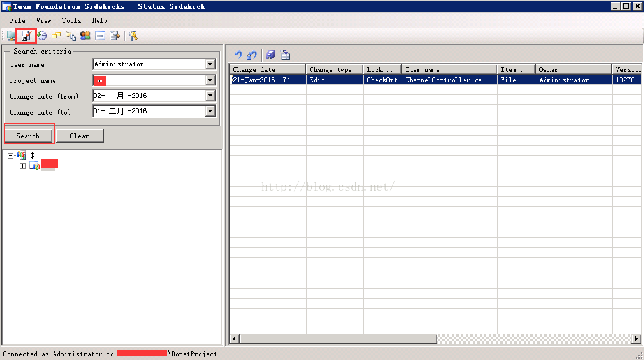The image size is (644, 360).
Task: Open the Workspace Sidekick toolbar icon
Action: (x=11, y=36)
